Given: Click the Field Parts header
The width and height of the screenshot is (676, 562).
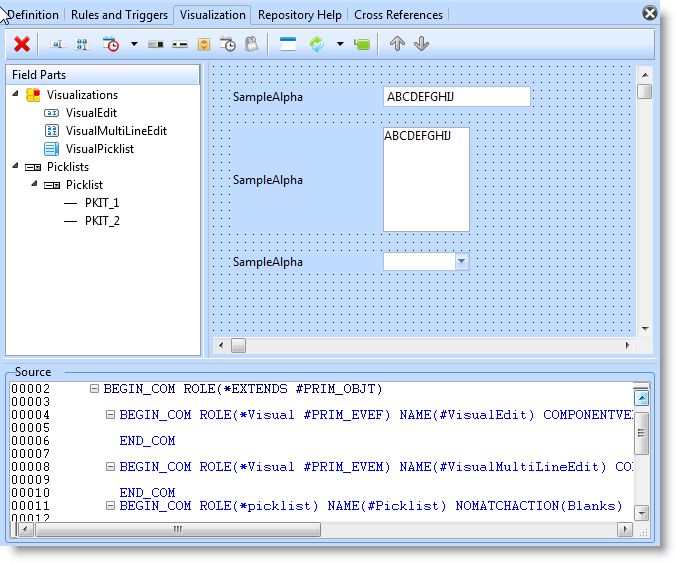Looking at the screenshot, I should 103,75.
